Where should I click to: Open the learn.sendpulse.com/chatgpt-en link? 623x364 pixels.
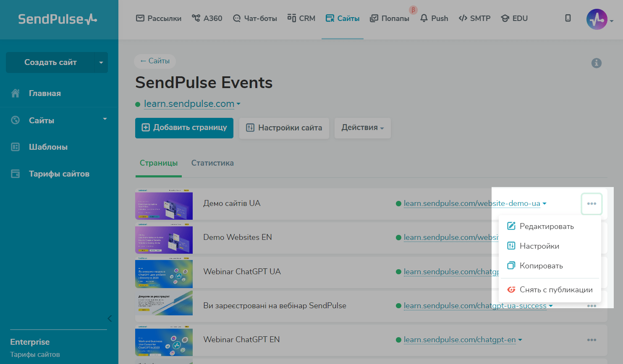(460, 340)
